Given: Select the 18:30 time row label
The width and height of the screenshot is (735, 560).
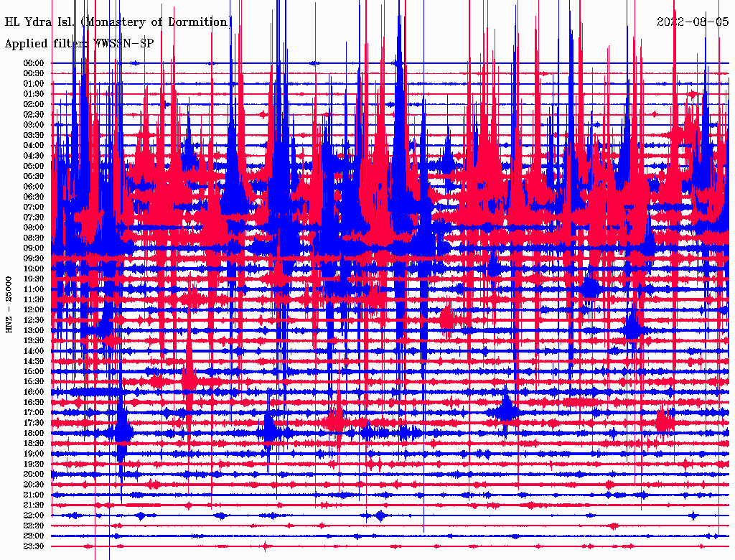Looking at the screenshot, I should [x=34, y=444].
